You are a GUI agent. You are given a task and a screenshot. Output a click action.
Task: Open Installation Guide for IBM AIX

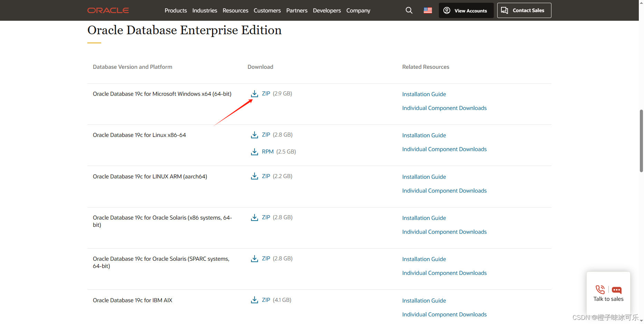coord(424,300)
